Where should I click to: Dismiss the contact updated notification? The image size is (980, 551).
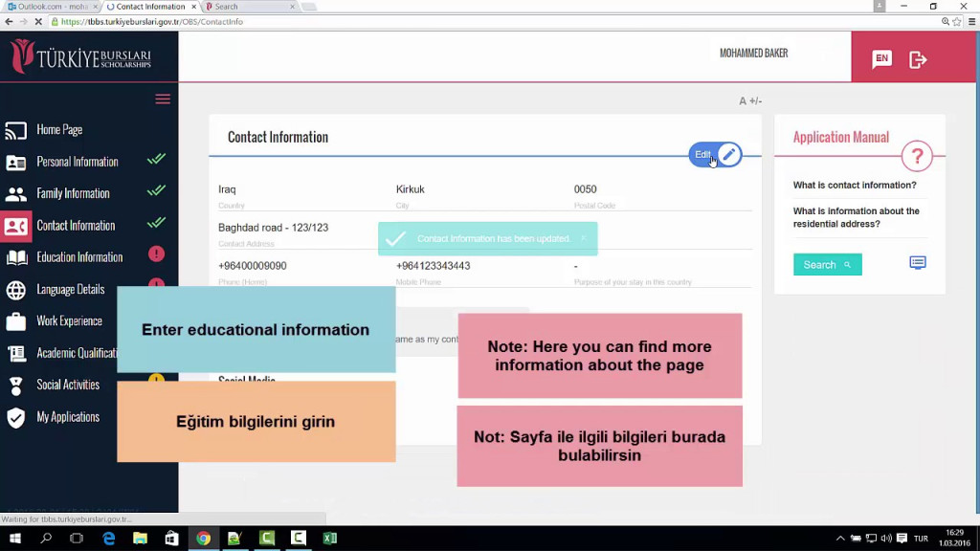point(583,238)
